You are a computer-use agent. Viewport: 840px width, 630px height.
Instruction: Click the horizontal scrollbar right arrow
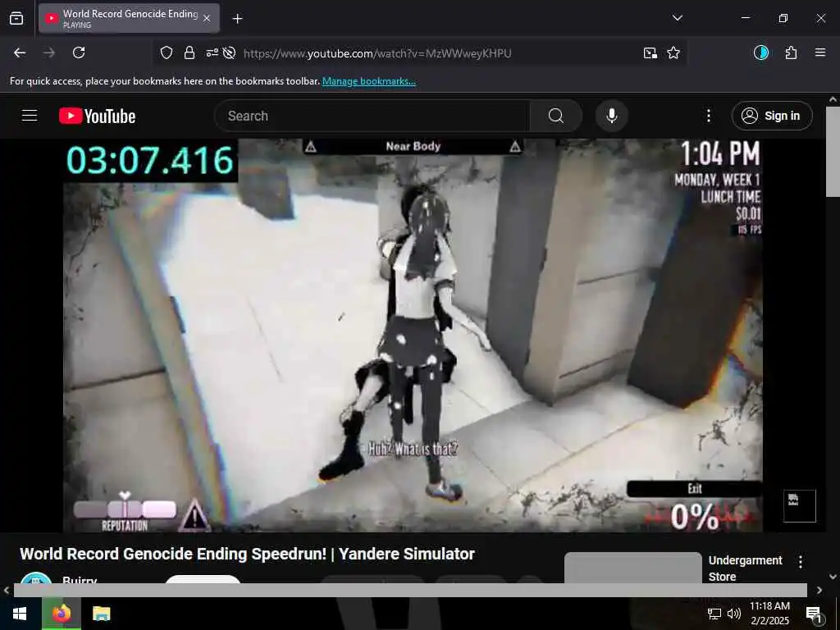tap(819, 591)
